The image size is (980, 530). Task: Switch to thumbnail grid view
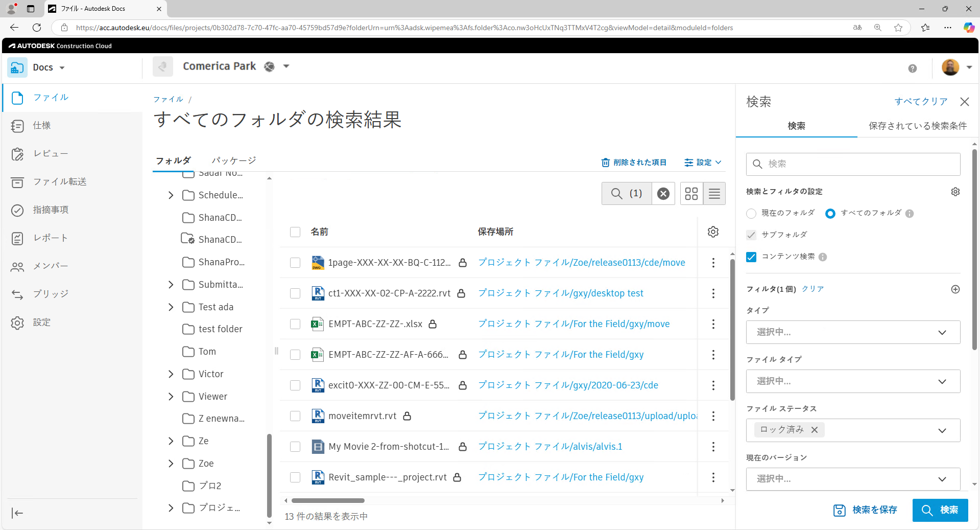point(691,194)
